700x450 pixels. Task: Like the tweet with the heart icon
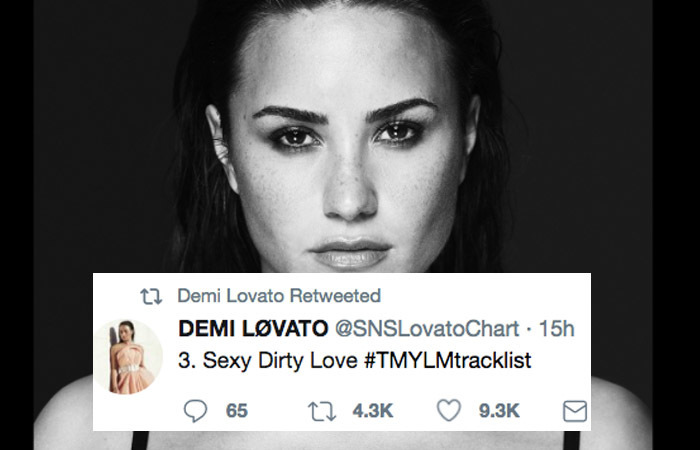click(449, 410)
